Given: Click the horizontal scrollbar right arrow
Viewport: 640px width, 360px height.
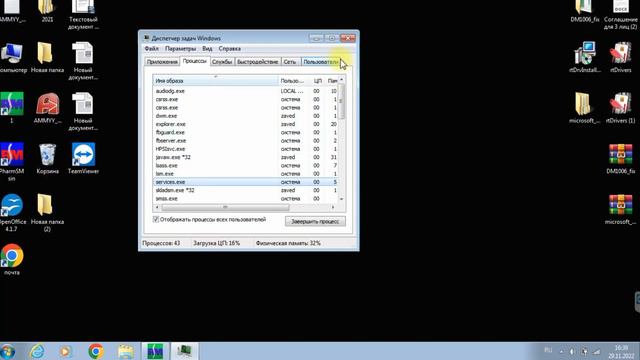Looking at the screenshot, I should (333, 207).
